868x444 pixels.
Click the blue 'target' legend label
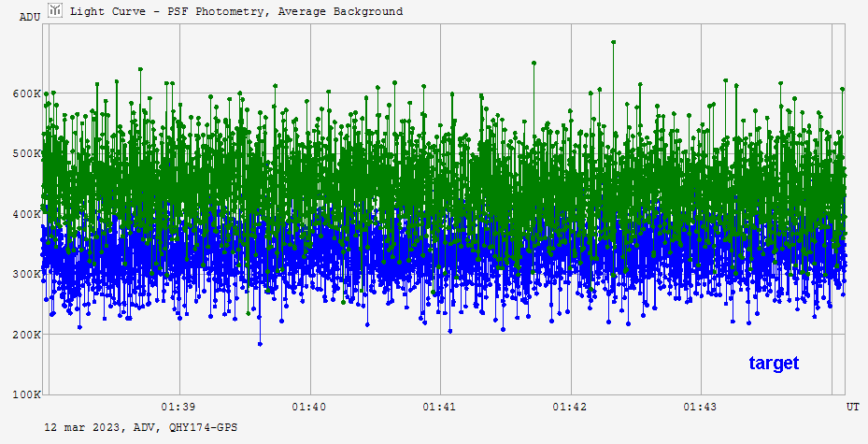point(774,363)
